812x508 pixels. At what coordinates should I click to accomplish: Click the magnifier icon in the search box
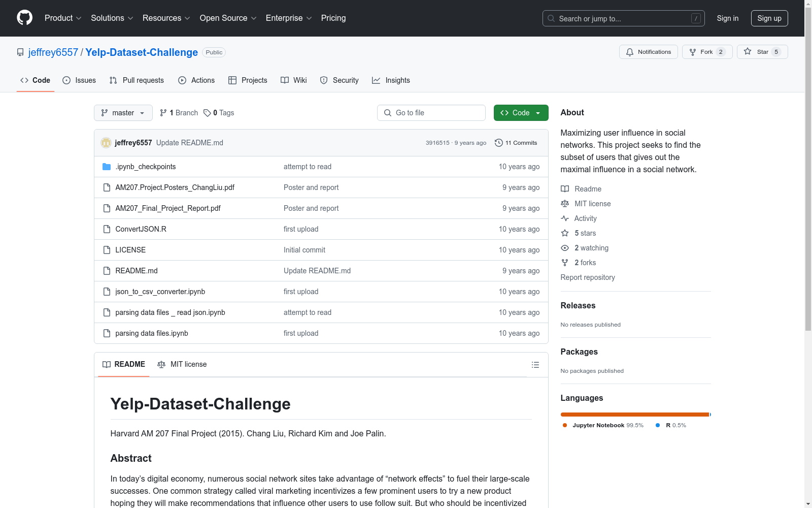[x=551, y=18]
